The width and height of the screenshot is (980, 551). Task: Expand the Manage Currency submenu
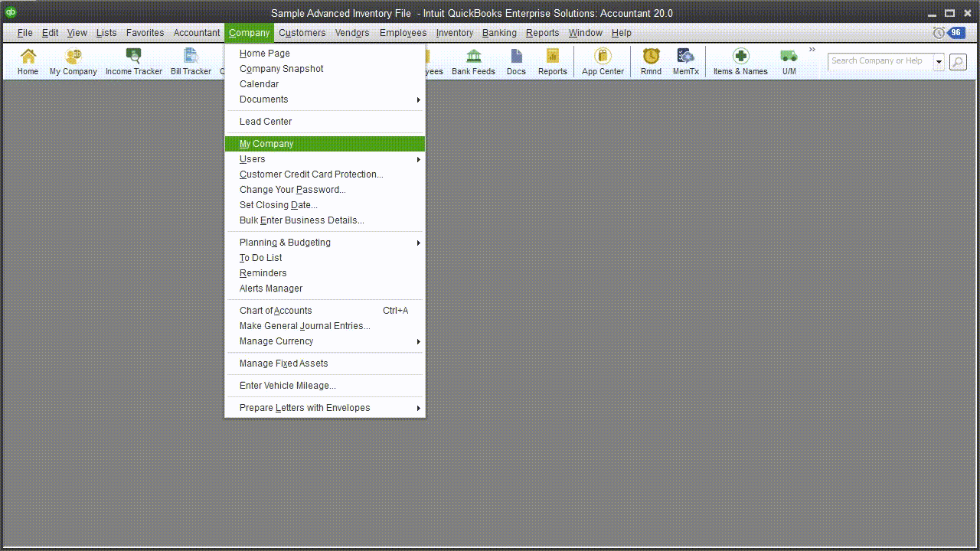(x=325, y=341)
